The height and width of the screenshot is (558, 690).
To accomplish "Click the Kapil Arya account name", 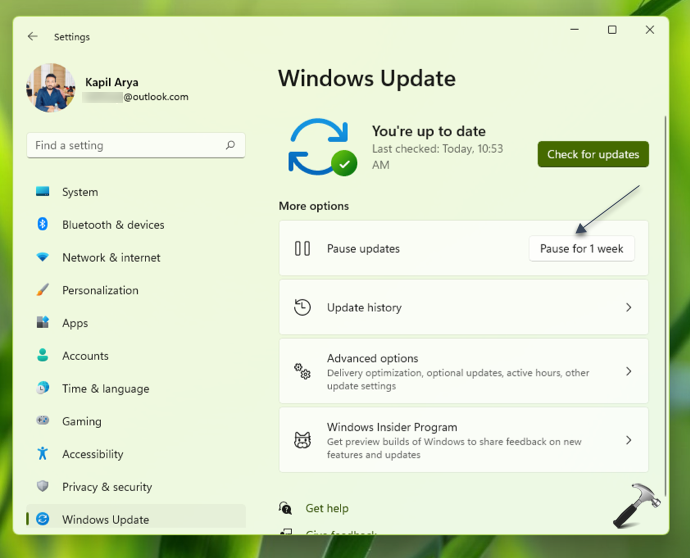I will 112,82.
